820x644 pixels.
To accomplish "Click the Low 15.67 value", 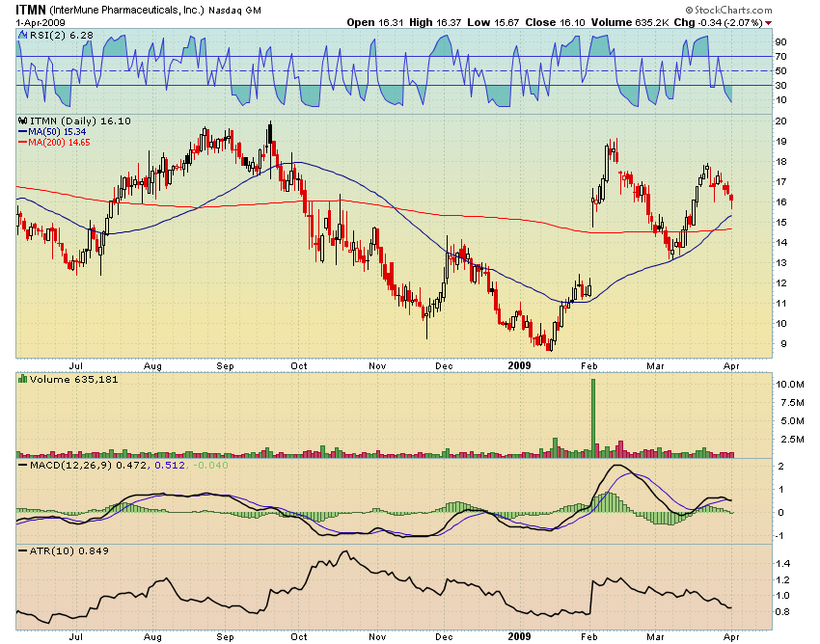I will pyautogui.click(x=493, y=22).
